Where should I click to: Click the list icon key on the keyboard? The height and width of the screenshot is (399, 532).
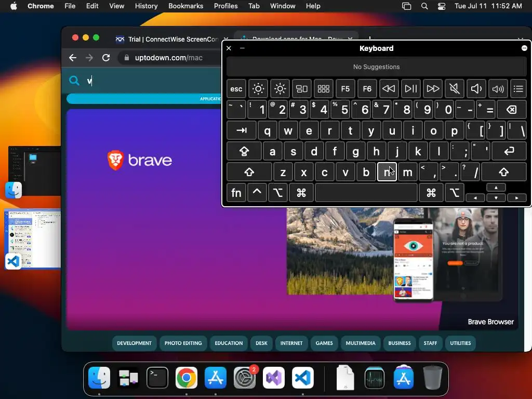click(x=518, y=89)
